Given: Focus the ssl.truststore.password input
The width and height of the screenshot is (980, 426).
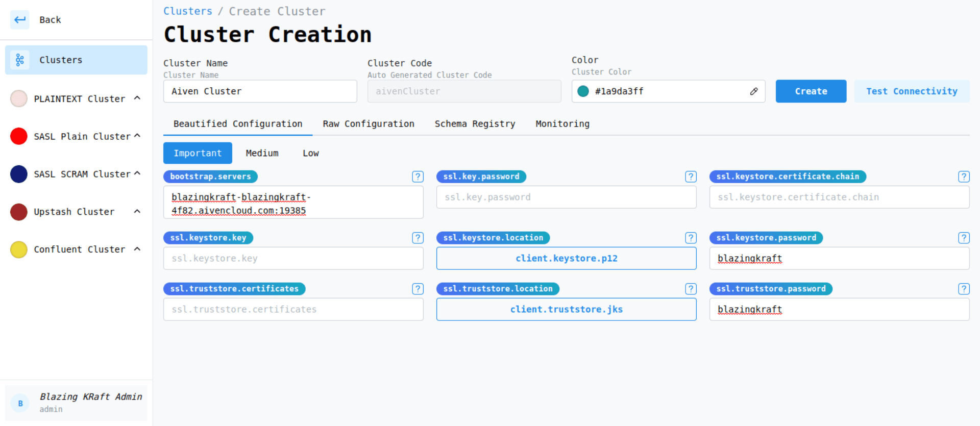Looking at the screenshot, I should pyautogui.click(x=840, y=309).
